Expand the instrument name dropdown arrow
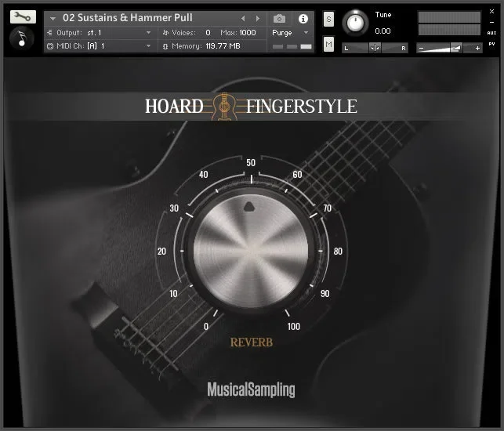The height and width of the screenshot is (431, 504). click(53, 19)
